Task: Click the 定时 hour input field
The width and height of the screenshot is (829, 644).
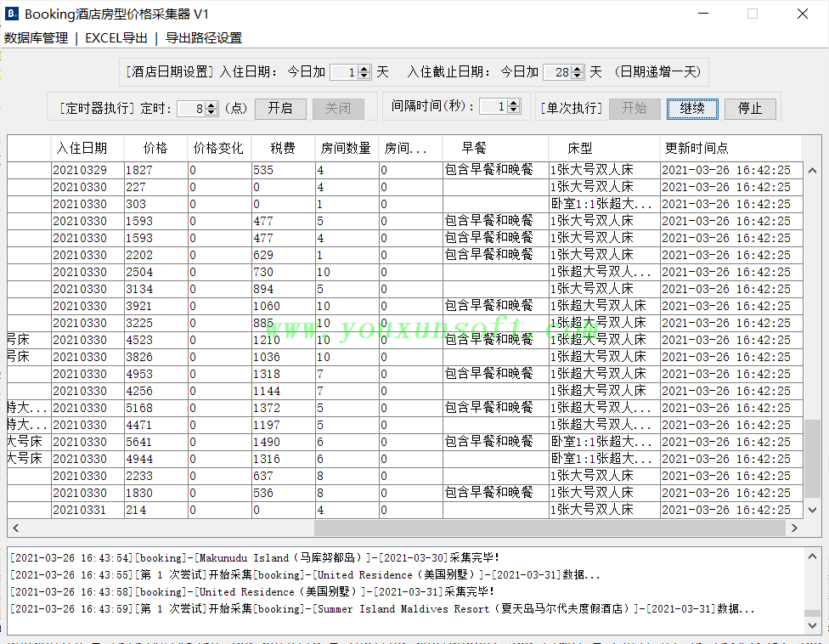Action: [x=191, y=109]
